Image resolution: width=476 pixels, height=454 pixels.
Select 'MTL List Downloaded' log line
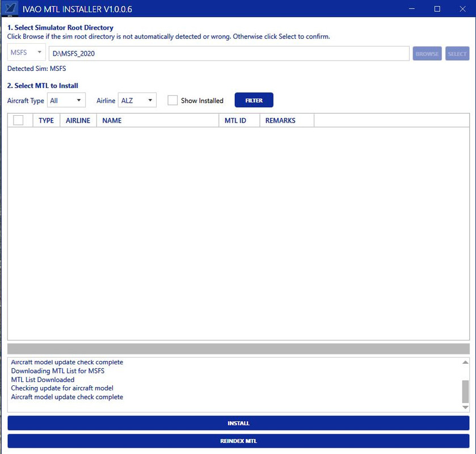point(43,380)
